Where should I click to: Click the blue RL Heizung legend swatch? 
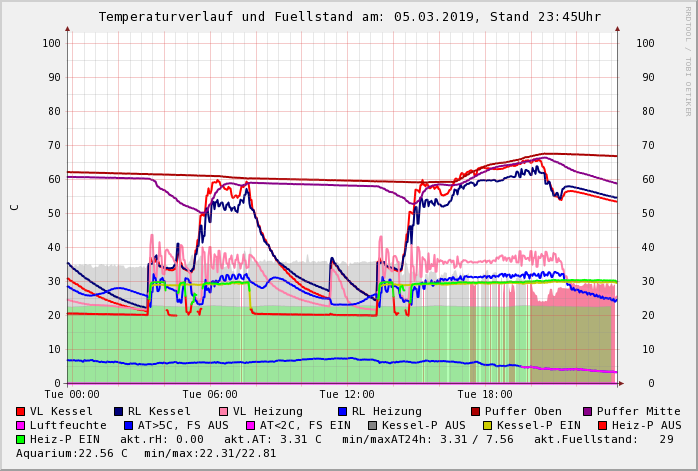(342, 411)
